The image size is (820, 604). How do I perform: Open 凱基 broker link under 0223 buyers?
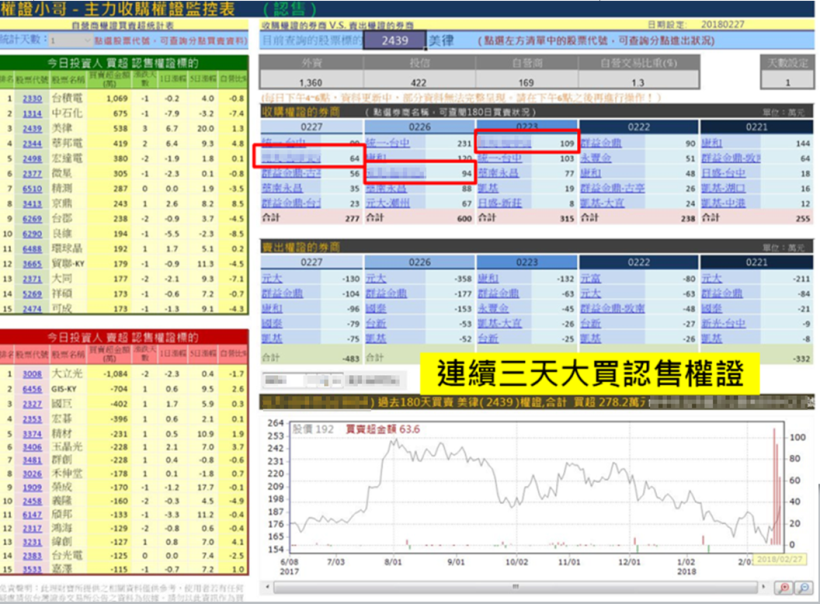[488, 188]
